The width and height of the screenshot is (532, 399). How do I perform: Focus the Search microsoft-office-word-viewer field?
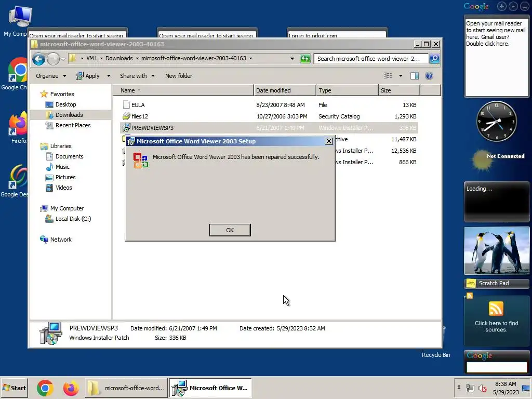[x=370, y=59]
